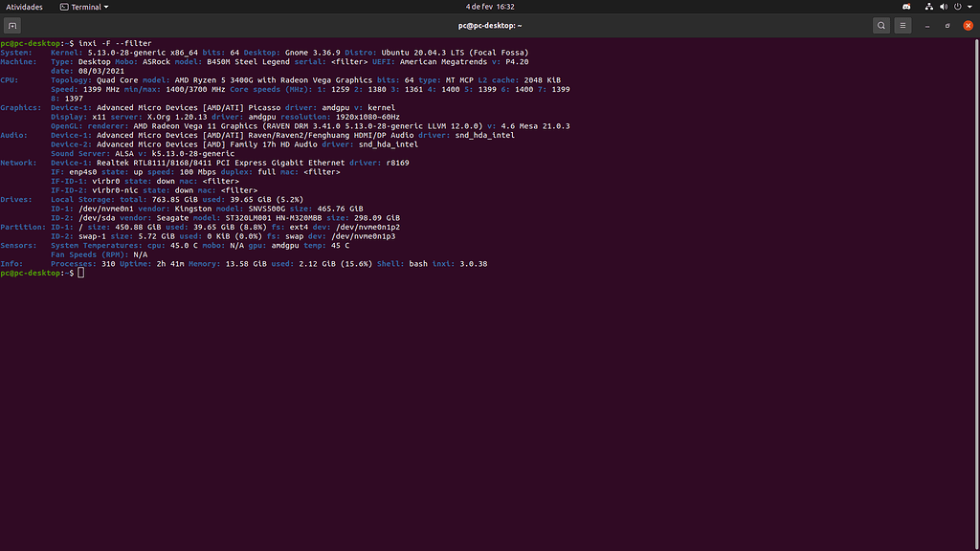Click the 'Machine:' label
The height and width of the screenshot is (551, 980).
(x=18, y=62)
